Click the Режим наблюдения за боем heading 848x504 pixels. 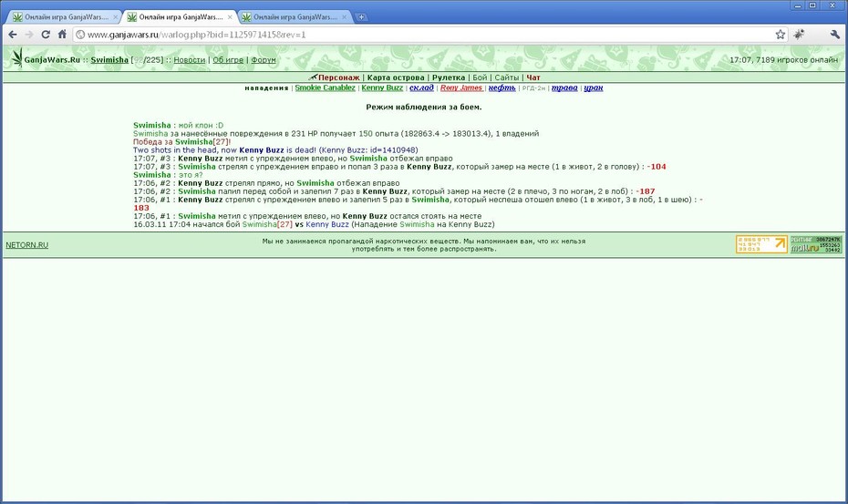pos(424,107)
